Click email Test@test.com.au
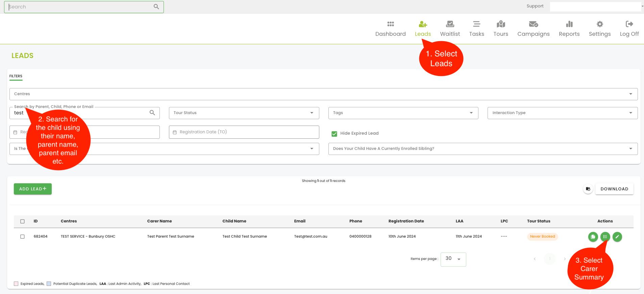The width and height of the screenshot is (644, 294). [311, 237]
